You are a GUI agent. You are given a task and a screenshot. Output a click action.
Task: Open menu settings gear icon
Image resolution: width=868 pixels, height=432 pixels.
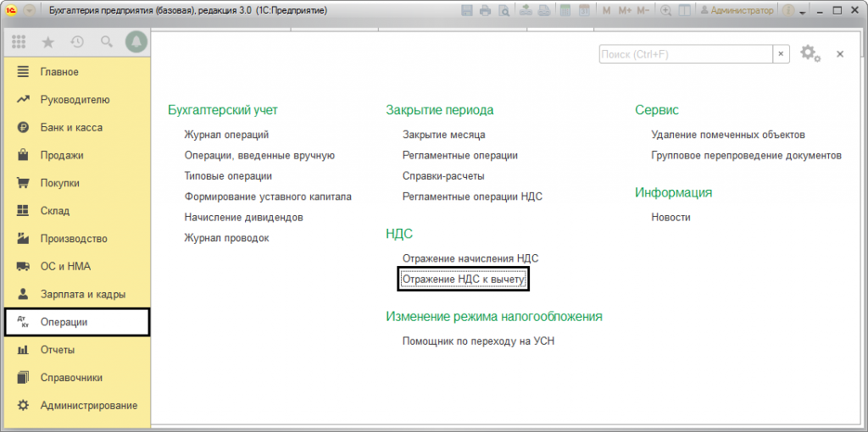click(x=809, y=53)
